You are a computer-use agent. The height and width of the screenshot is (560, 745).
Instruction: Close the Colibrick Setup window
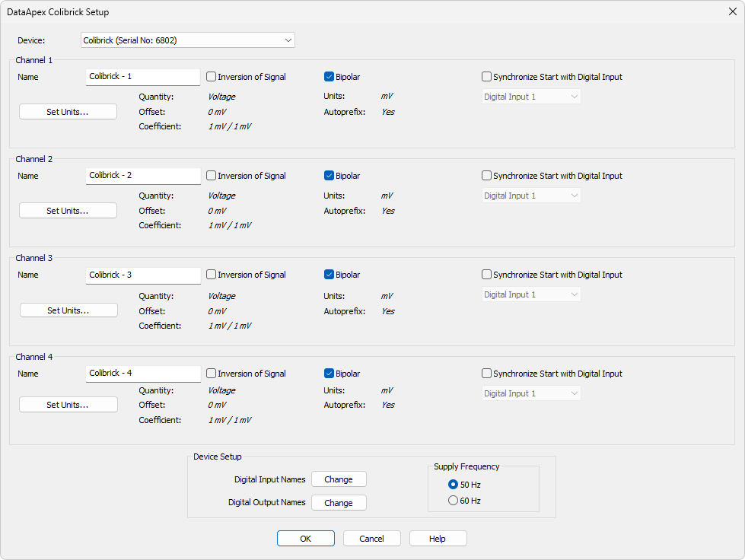(733, 11)
